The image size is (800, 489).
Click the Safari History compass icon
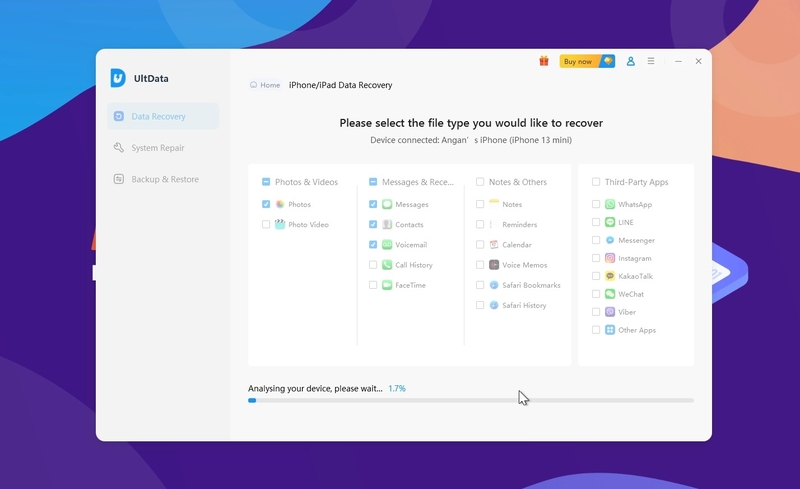pyautogui.click(x=494, y=305)
